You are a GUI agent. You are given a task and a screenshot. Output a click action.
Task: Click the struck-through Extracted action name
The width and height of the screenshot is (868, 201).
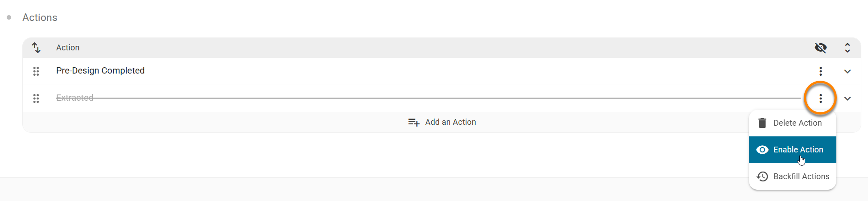pos(75,98)
